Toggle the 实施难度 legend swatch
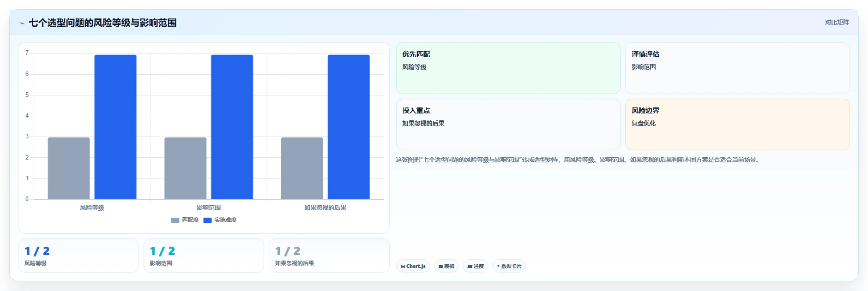Viewport: 868px width, 291px height. pyautogui.click(x=207, y=220)
